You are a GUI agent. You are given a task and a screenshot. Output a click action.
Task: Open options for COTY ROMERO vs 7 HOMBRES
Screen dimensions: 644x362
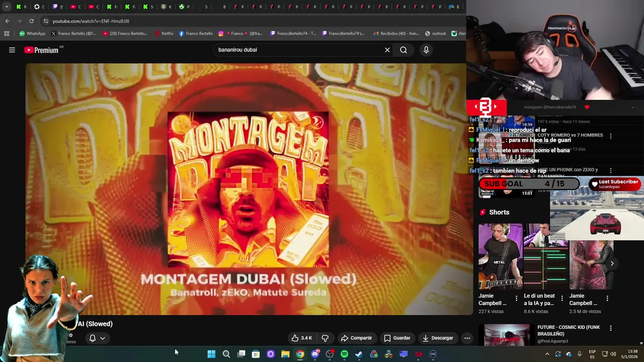(x=611, y=136)
